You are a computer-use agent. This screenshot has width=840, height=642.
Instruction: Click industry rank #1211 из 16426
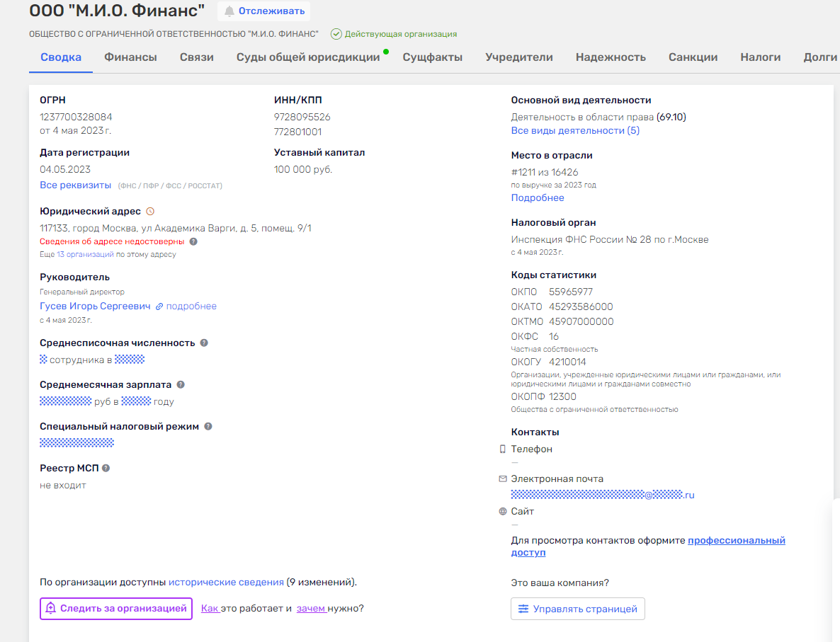[545, 173]
